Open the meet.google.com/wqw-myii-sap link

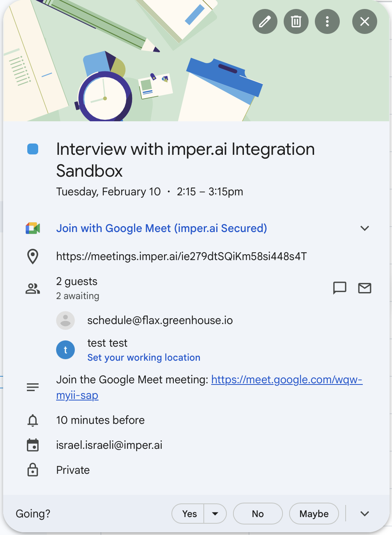pos(209,387)
